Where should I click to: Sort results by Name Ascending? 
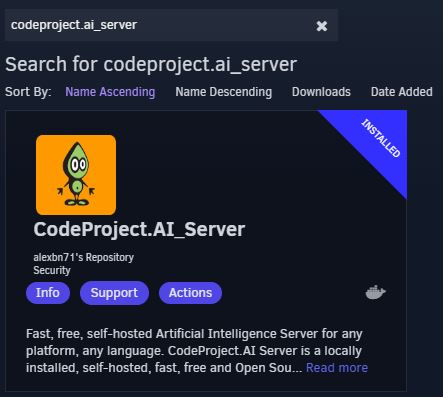click(x=110, y=92)
